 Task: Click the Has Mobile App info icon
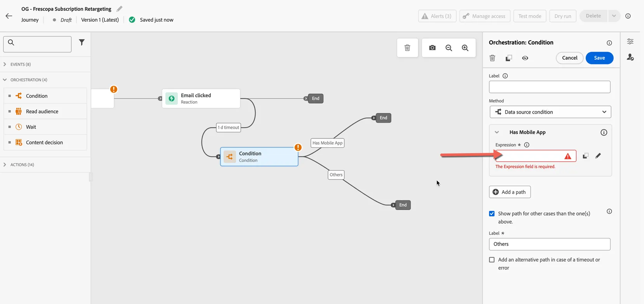(604, 132)
